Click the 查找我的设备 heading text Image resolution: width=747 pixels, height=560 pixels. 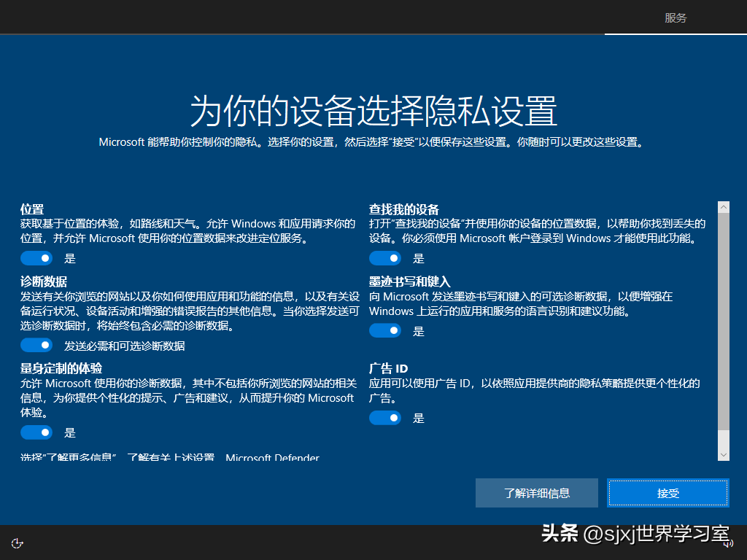(404, 209)
